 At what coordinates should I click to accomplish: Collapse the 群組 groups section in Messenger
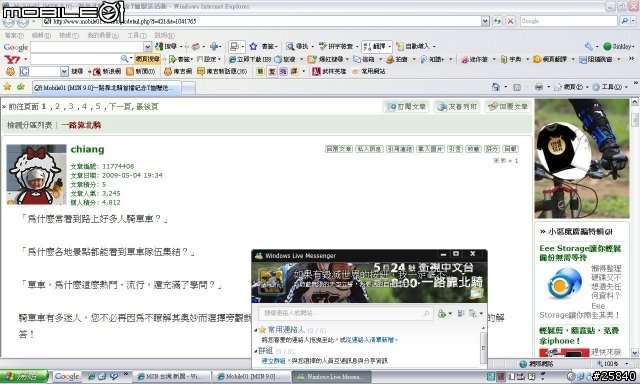(256, 351)
